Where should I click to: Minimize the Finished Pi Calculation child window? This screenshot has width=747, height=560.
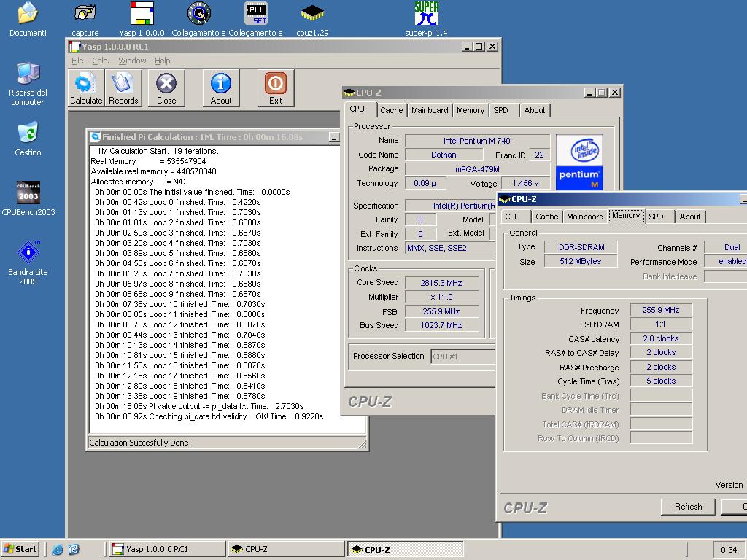click(x=334, y=138)
